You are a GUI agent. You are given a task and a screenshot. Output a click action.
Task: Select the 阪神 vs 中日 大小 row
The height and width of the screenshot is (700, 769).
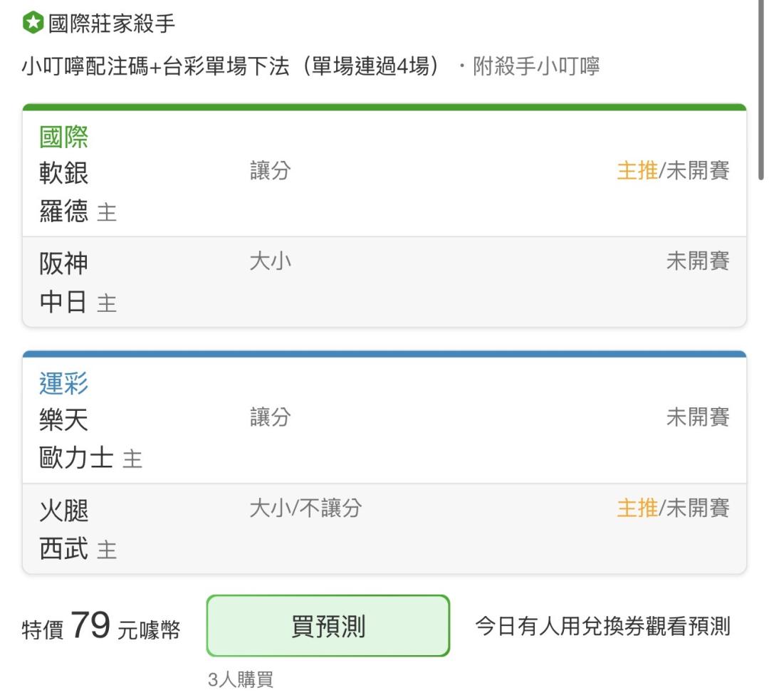(384, 282)
